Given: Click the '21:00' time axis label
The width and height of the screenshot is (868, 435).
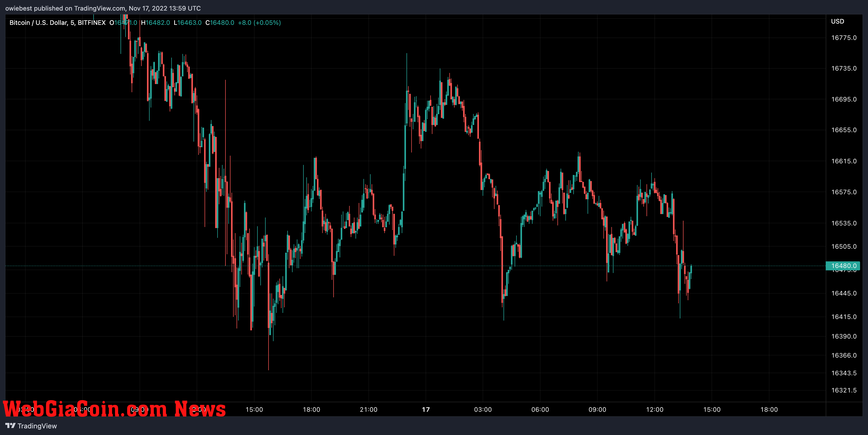Looking at the screenshot, I should (x=368, y=409).
